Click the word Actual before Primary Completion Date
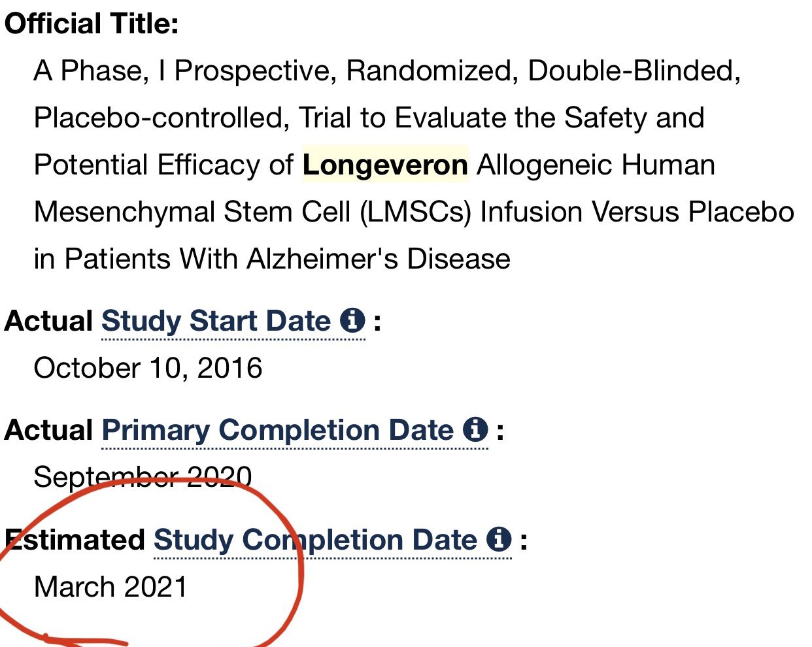Image resolution: width=812 pixels, height=647 pixels. point(49,430)
